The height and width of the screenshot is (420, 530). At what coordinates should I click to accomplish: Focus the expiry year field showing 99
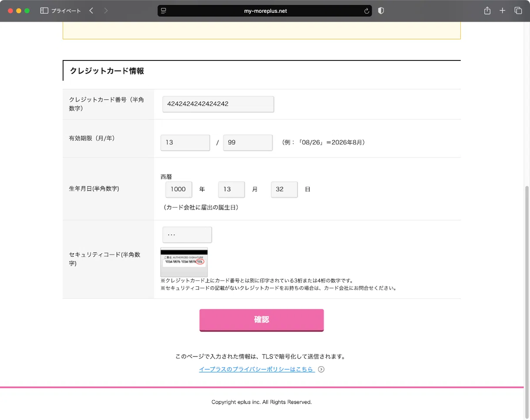248,142
